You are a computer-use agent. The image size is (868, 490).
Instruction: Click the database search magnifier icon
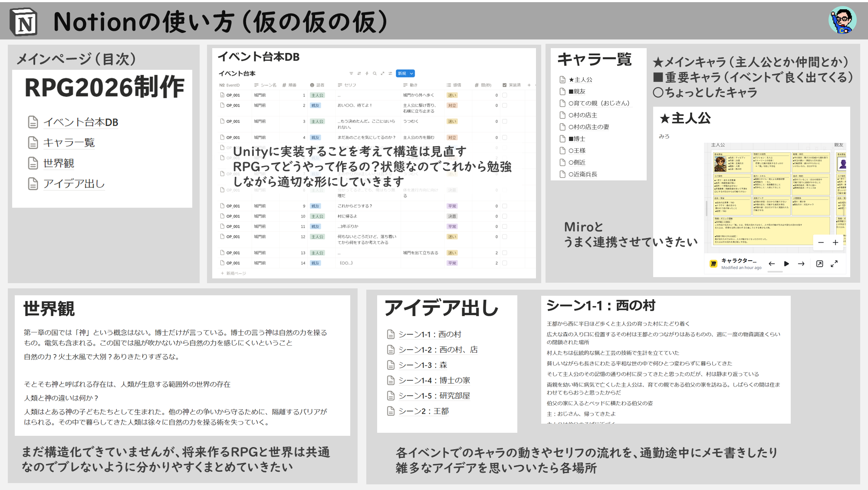tap(375, 73)
